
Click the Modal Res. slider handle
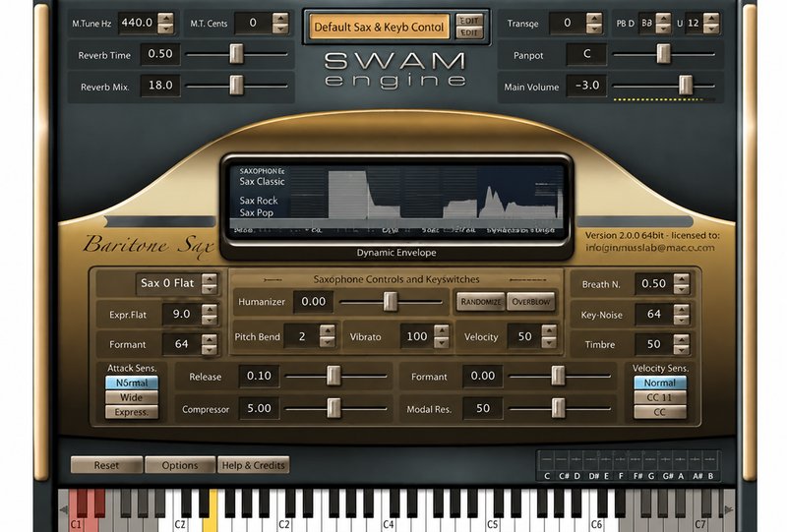point(558,408)
